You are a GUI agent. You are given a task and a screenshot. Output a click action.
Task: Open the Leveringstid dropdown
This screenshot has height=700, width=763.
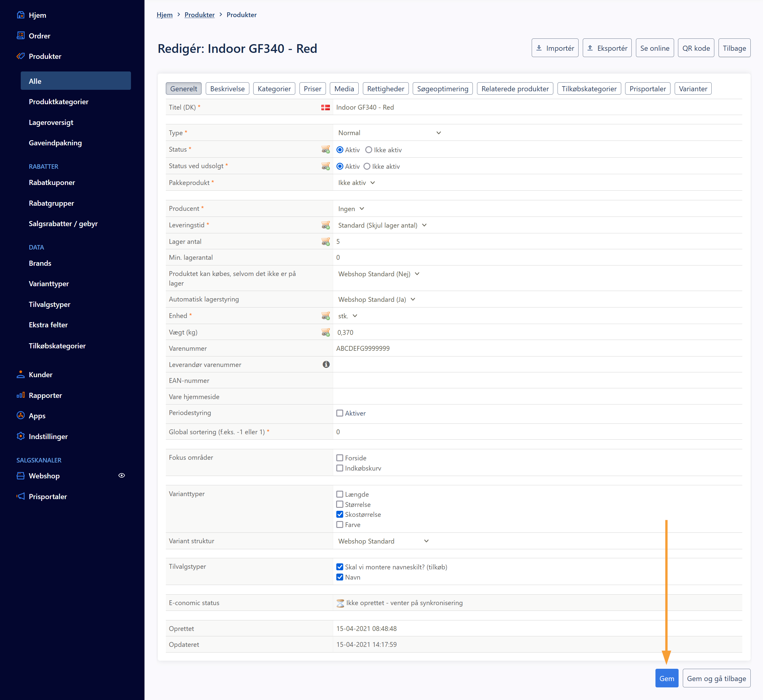pos(382,226)
